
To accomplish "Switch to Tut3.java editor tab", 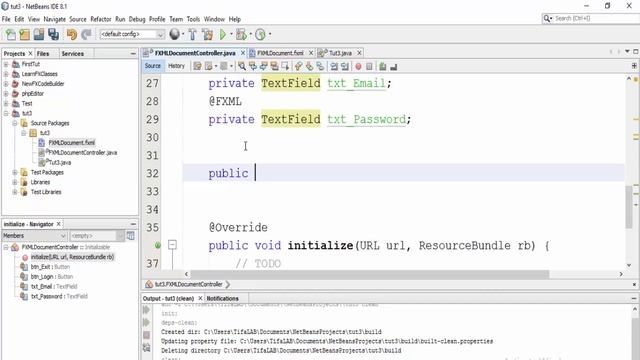I will click(x=340, y=53).
